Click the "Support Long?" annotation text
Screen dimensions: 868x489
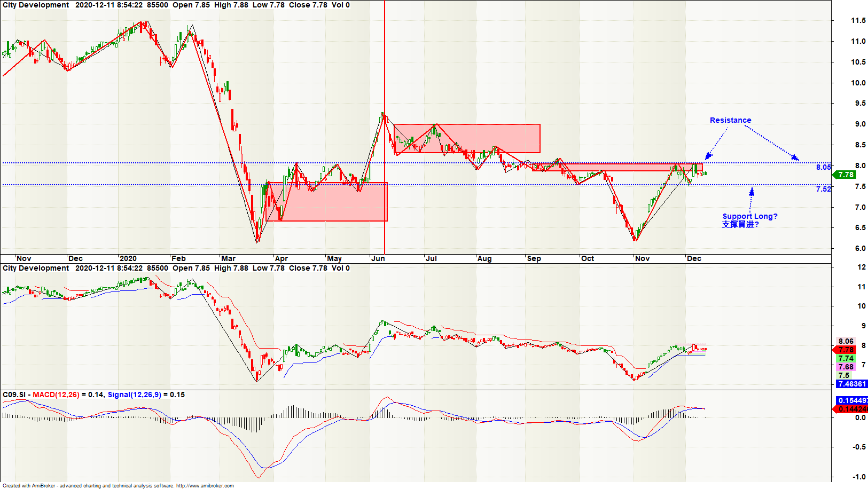[750, 216]
